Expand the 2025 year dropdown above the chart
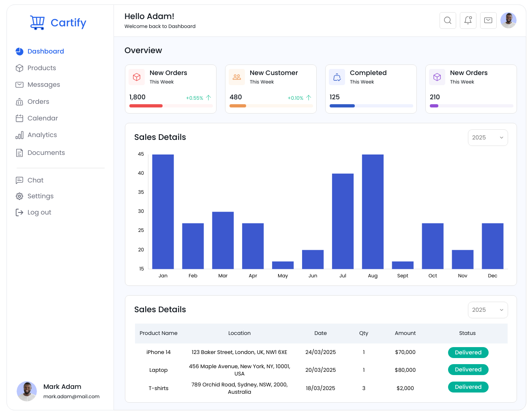This screenshot has width=532, height=414. [x=488, y=137]
